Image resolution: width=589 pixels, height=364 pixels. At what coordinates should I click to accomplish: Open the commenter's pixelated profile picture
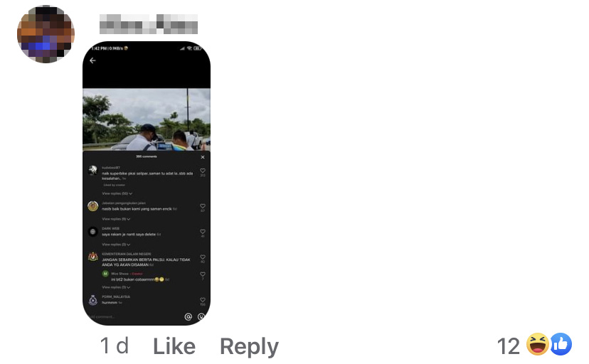[46, 34]
